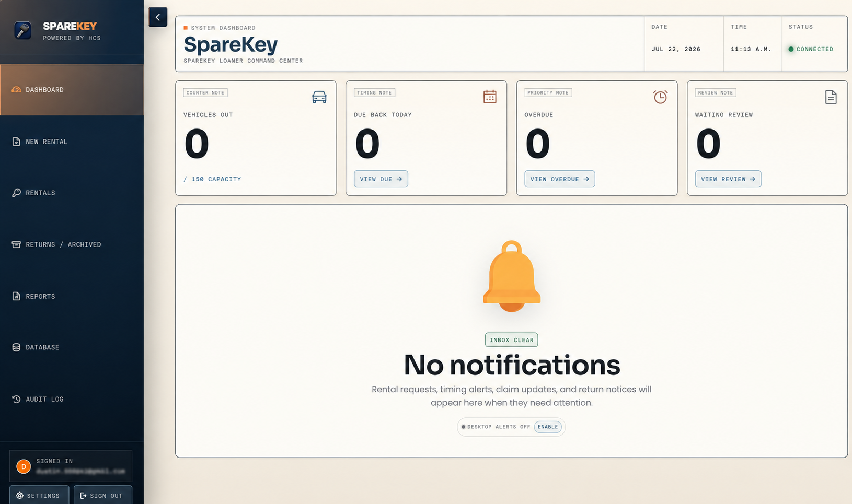Click the SpareKey dashboard title
852x504 pixels.
(x=231, y=44)
